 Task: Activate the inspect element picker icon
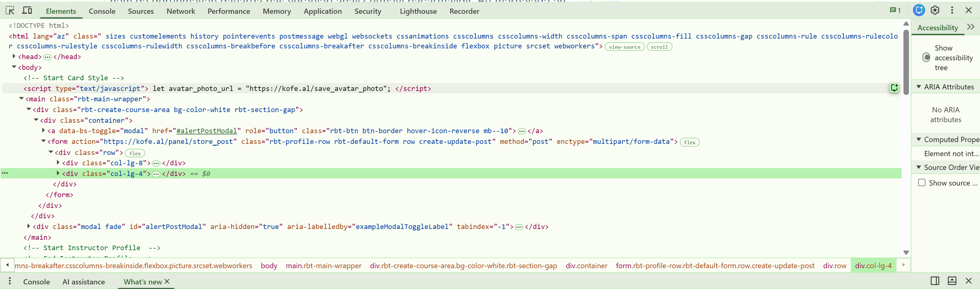click(10, 11)
